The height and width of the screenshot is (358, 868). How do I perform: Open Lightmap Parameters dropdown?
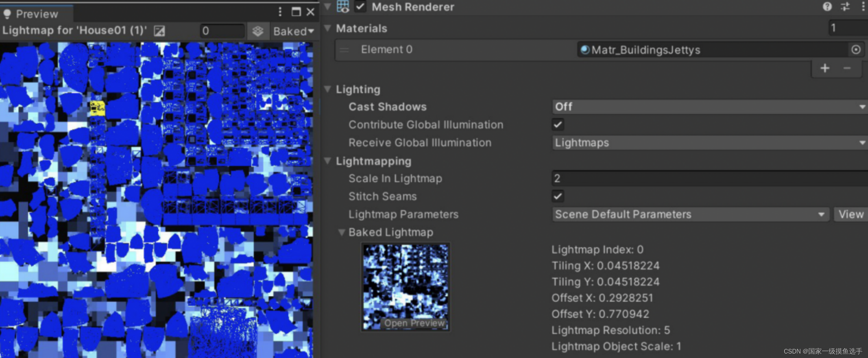tap(691, 214)
